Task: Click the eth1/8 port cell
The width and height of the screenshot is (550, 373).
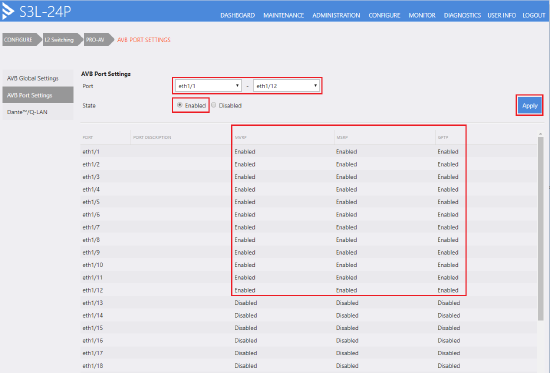Action: [91, 240]
